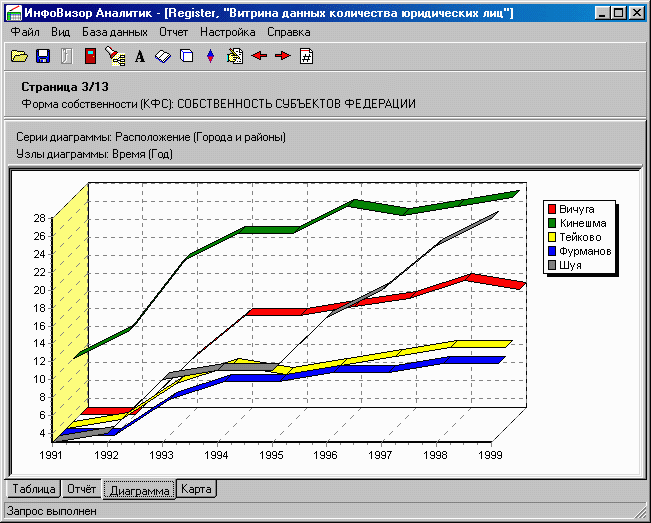Image resolution: width=651 pixels, height=523 pixels.
Task: Click the 16 y-axis label
Action: (39, 326)
